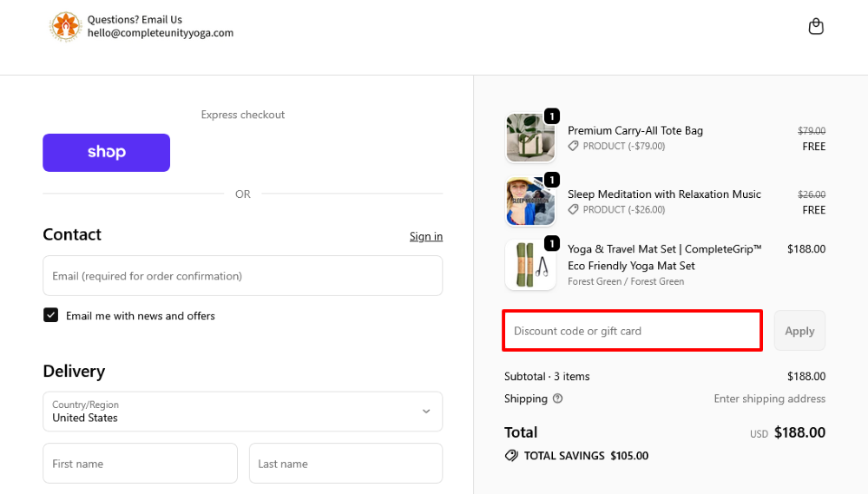Click the Shipping help question mark icon

(557, 398)
